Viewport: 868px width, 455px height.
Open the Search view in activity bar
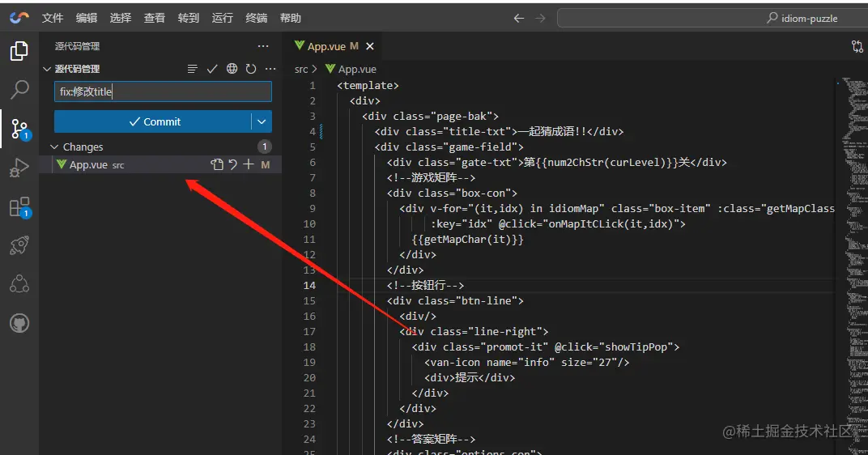click(x=19, y=89)
